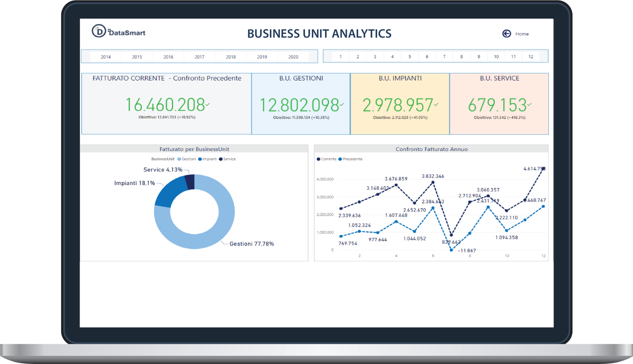Click the checkmark beside 16.460.208
This screenshot has width=633, height=364.
(208, 105)
